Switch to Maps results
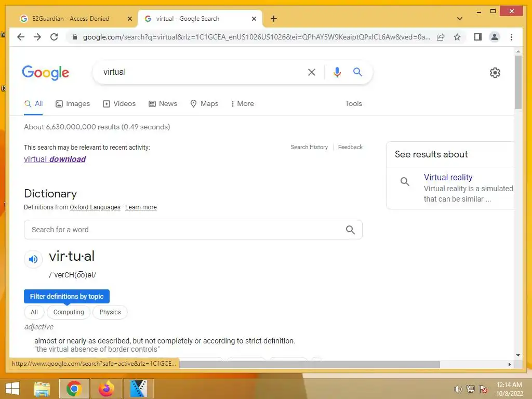 click(x=204, y=104)
